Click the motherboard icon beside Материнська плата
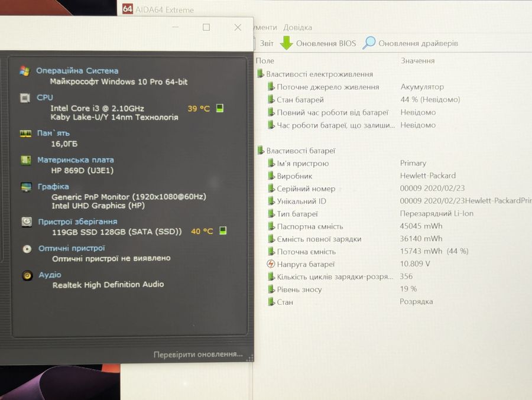The height and width of the screenshot is (400, 532). tap(26, 160)
